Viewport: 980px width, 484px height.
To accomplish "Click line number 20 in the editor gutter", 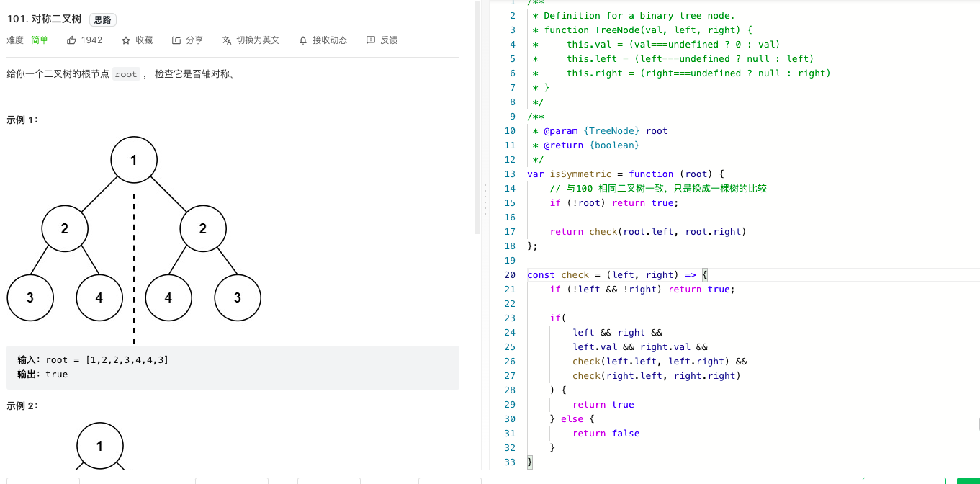I will tap(511, 275).
